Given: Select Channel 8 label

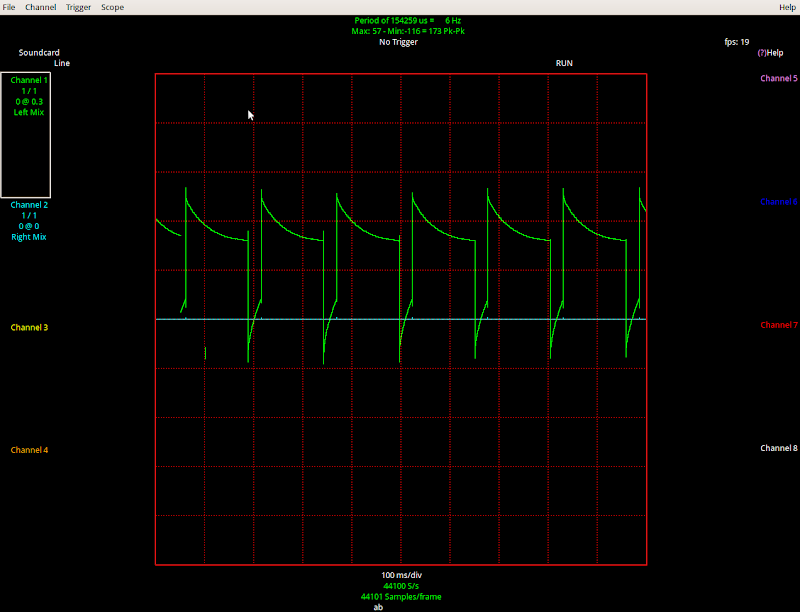Looking at the screenshot, I should click(778, 448).
